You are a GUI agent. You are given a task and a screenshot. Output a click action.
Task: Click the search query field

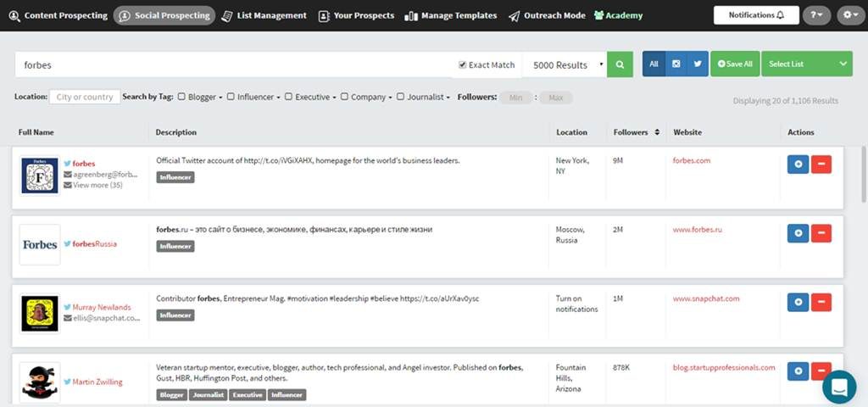234,64
